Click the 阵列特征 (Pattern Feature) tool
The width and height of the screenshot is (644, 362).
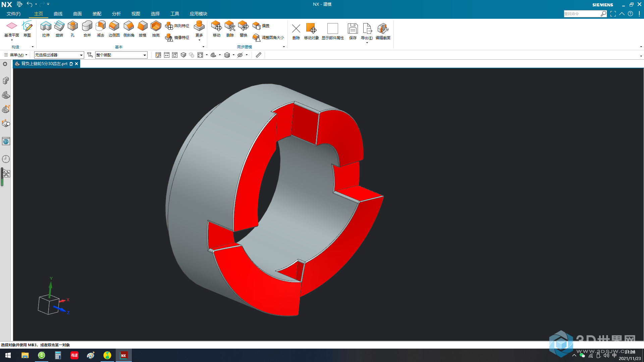point(177,26)
